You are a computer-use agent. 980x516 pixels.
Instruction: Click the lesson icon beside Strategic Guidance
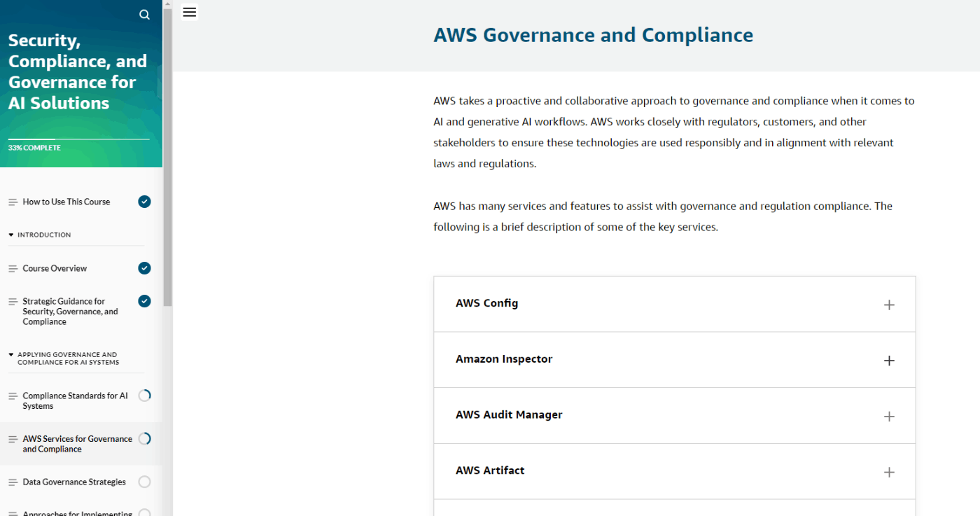[x=13, y=302]
